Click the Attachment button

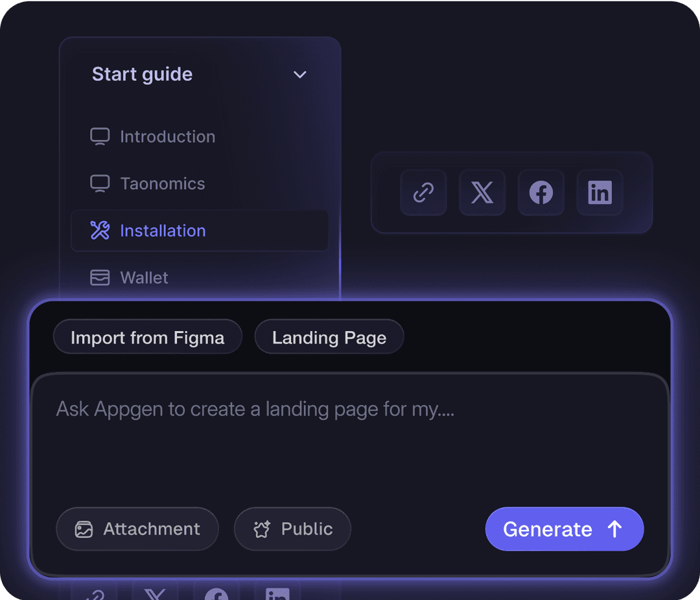137,529
